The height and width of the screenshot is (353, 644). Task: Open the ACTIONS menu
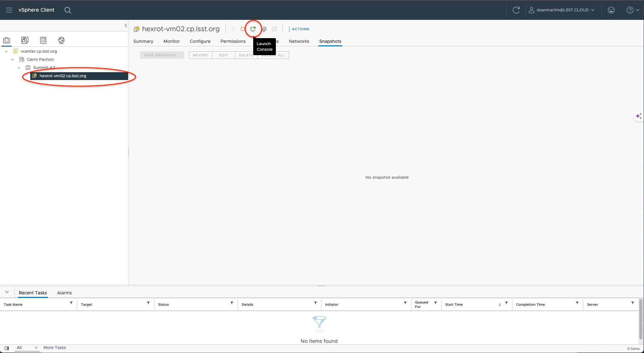click(299, 29)
